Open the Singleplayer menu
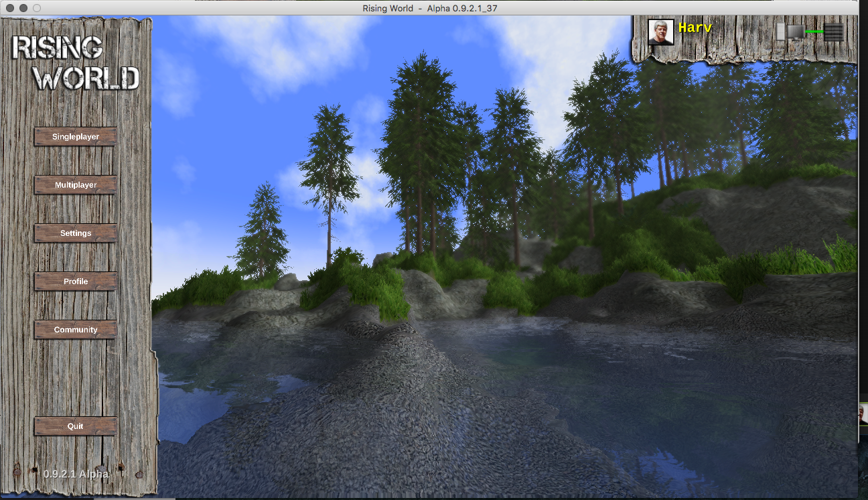This screenshot has height=500, width=868. click(x=76, y=137)
